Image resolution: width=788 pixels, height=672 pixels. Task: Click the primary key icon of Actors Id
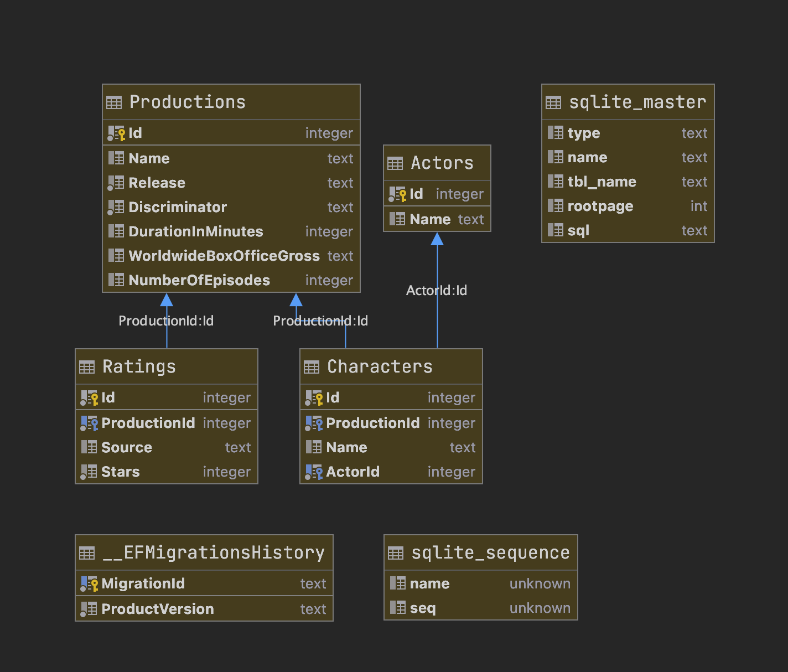click(397, 194)
